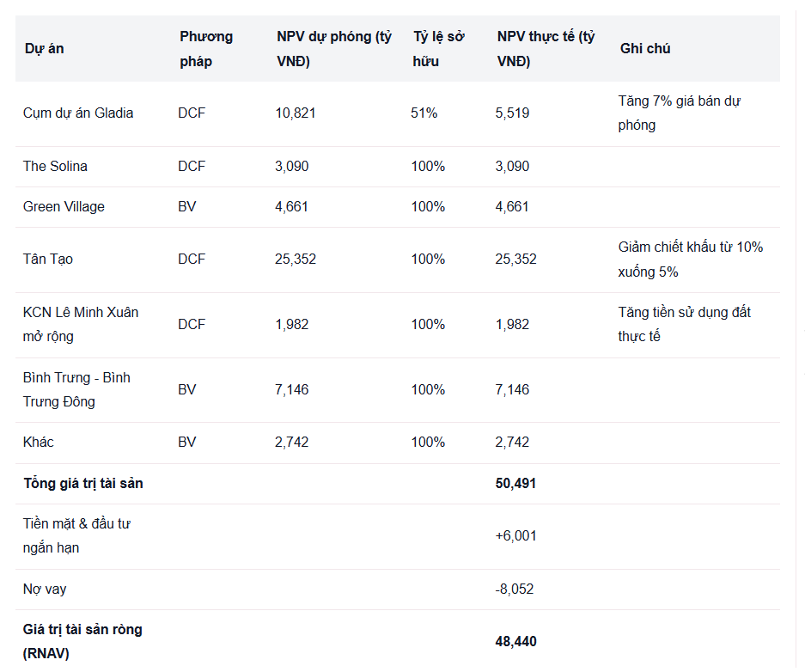805x672 pixels.
Task: Select "The Solina" project name
Action: pyautogui.click(x=55, y=167)
